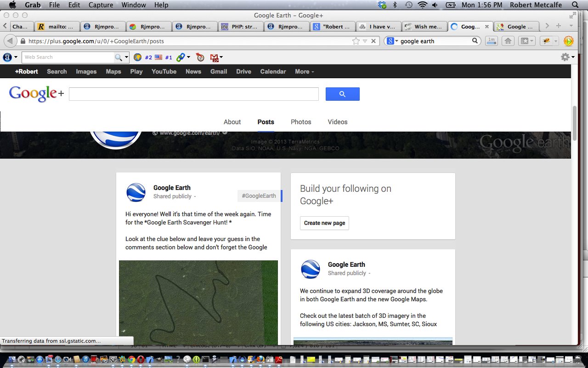Bookmark page with the star icon

click(x=356, y=41)
